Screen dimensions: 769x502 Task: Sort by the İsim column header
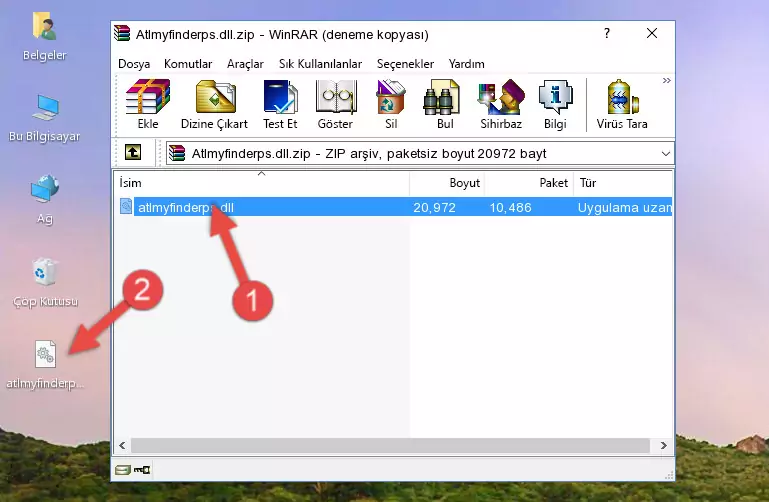click(262, 183)
